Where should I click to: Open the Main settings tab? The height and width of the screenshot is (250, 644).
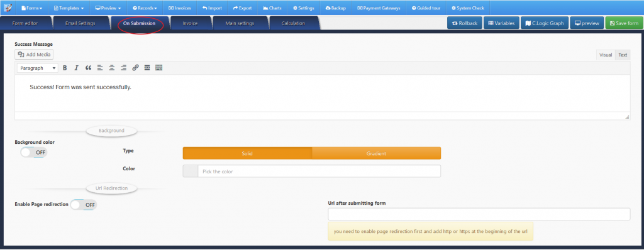pyautogui.click(x=240, y=23)
